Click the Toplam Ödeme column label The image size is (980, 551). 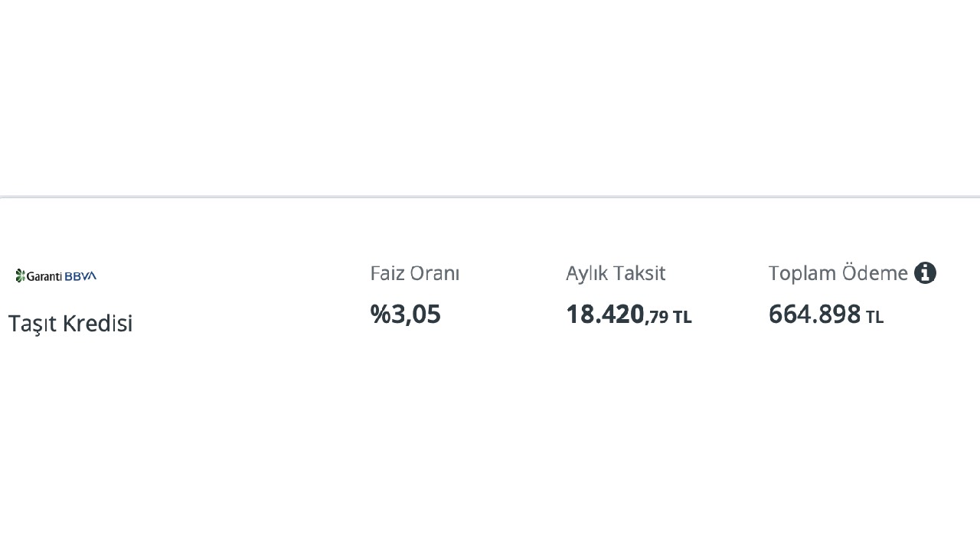pyautogui.click(x=838, y=273)
